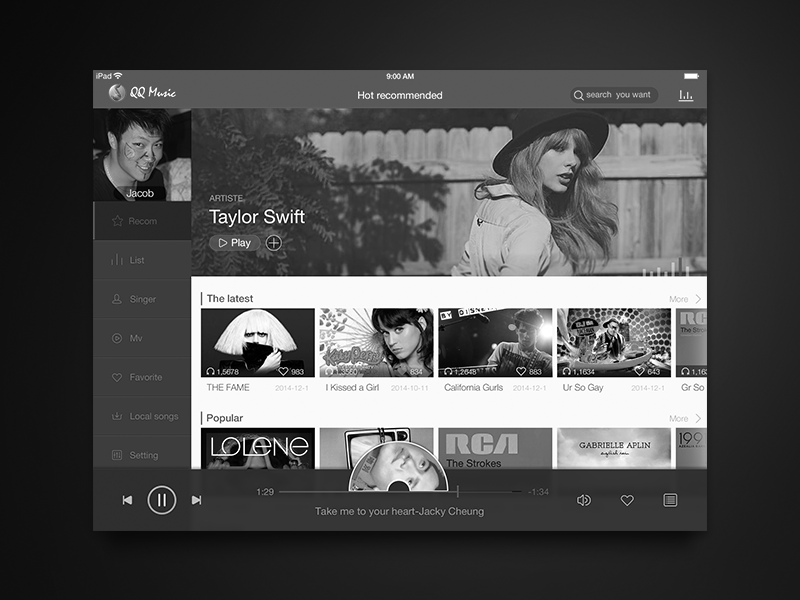
Task: Open More for the Popular section
Action: (679, 418)
